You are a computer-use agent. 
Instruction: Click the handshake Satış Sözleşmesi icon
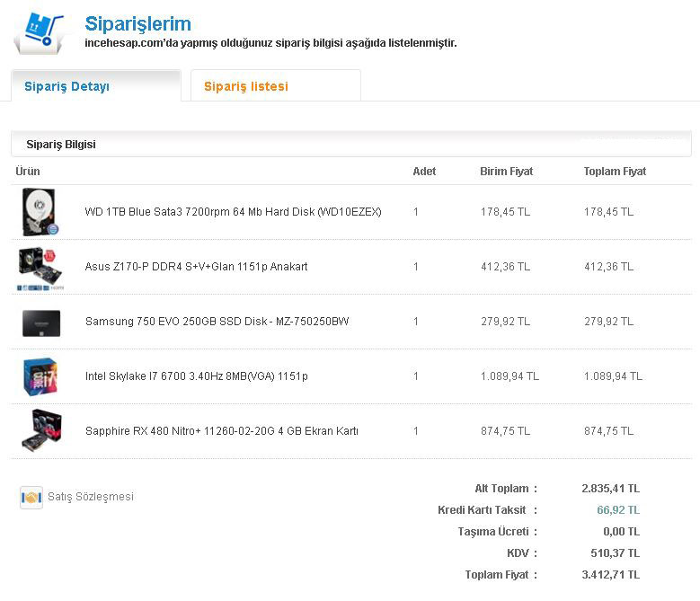pyautogui.click(x=31, y=497)
